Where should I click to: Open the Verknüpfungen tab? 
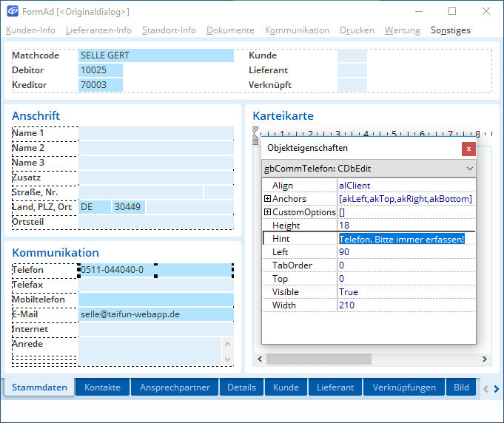point(404,388)
